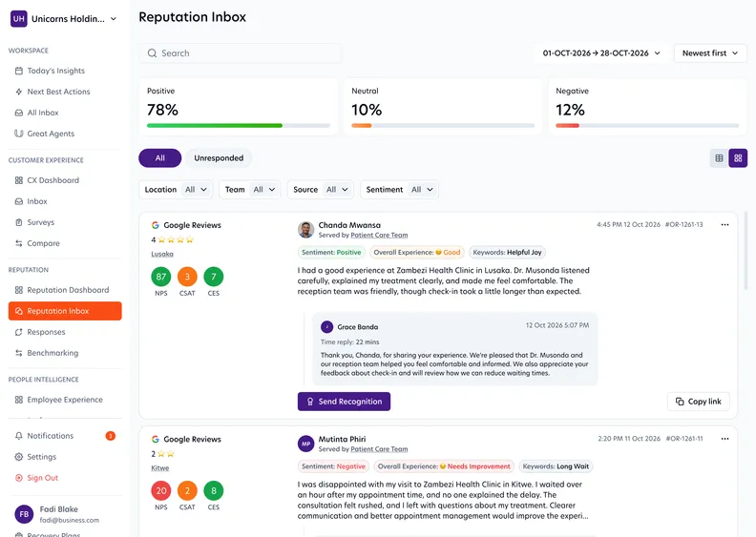Filter by Unresponded reviews
Image resolution: width=756 pixels, height=537 pixels.
[x=219, y=158]
